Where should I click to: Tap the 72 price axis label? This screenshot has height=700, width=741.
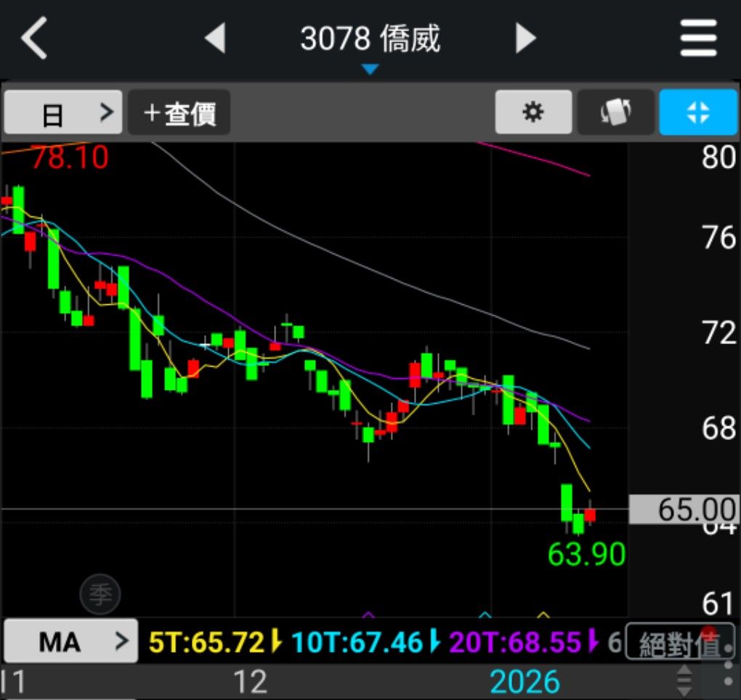(x=718, y=333)
